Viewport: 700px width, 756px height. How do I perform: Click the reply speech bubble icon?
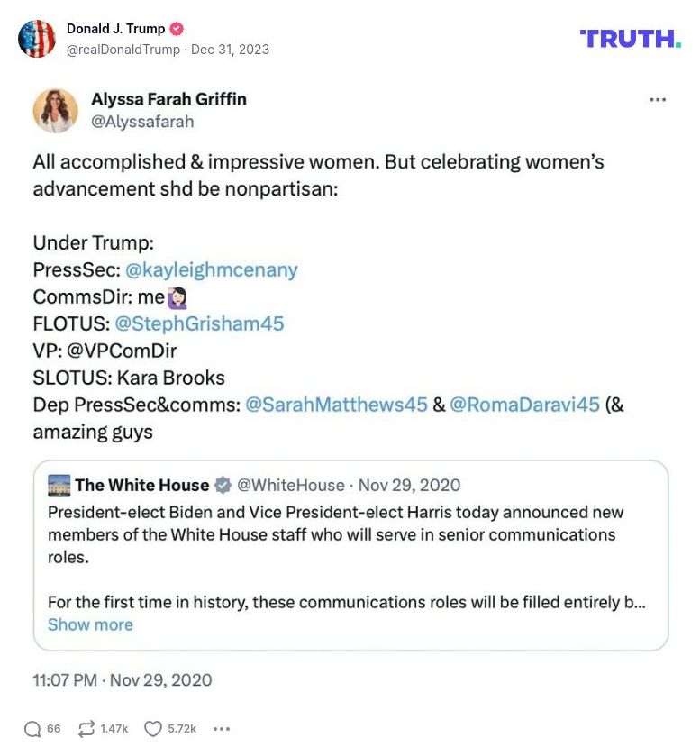tap(32, 728)
